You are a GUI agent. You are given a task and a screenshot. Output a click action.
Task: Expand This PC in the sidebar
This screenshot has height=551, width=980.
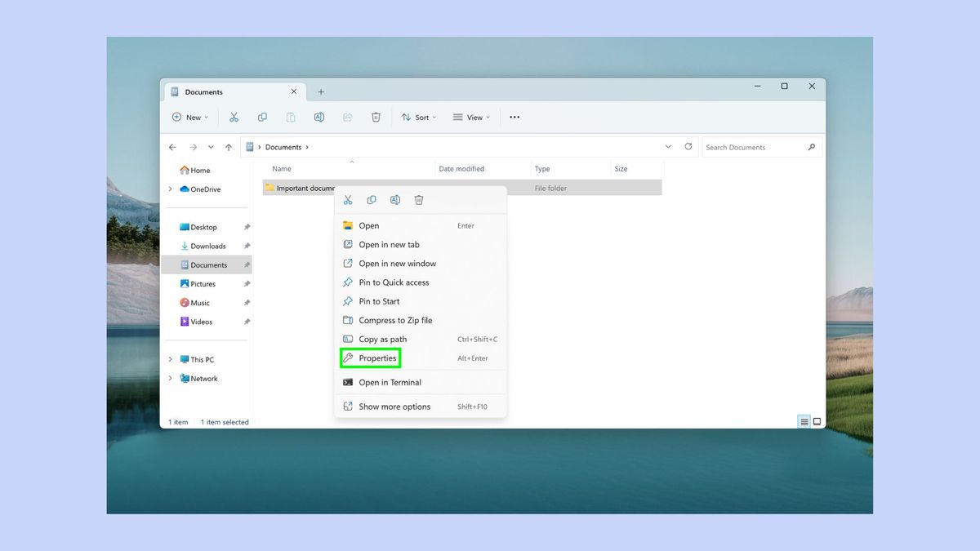coord(170,359)
